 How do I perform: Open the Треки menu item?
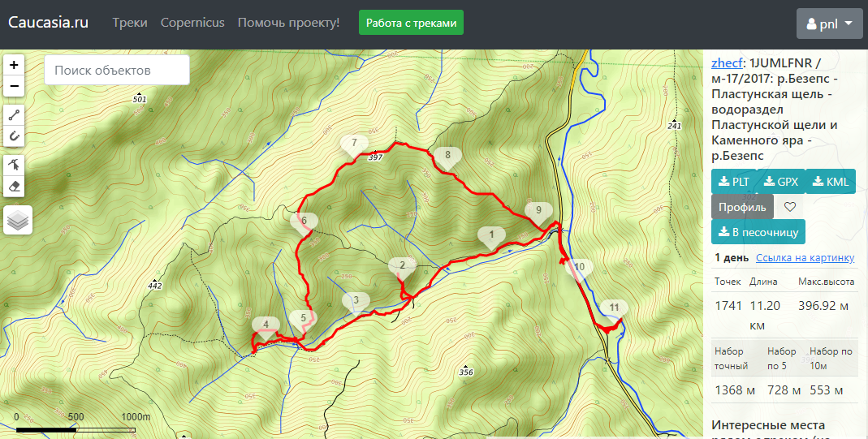pyautogui.click(x=130, y=23)
